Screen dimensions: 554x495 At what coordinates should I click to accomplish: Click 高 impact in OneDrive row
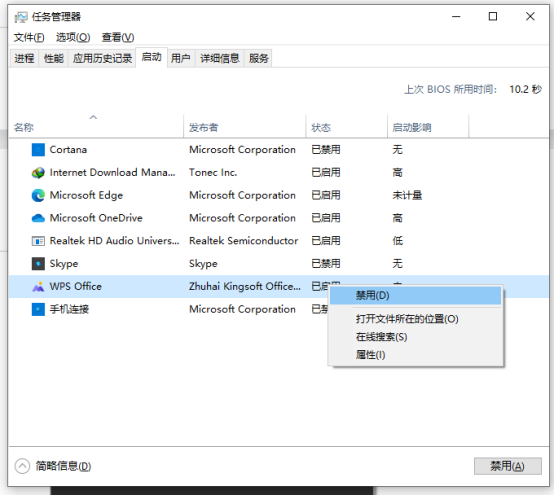click(x=397, y=218)
